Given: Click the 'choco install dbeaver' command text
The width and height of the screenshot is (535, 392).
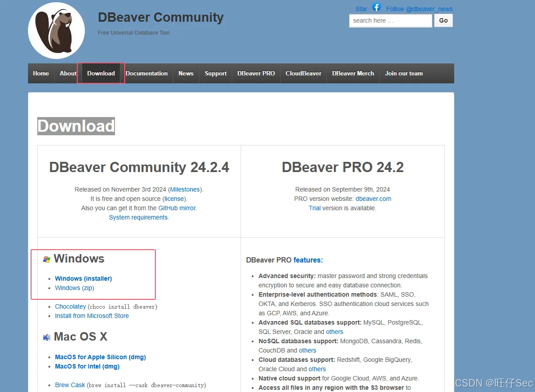Looking at the screenshot, I should 123,307.
